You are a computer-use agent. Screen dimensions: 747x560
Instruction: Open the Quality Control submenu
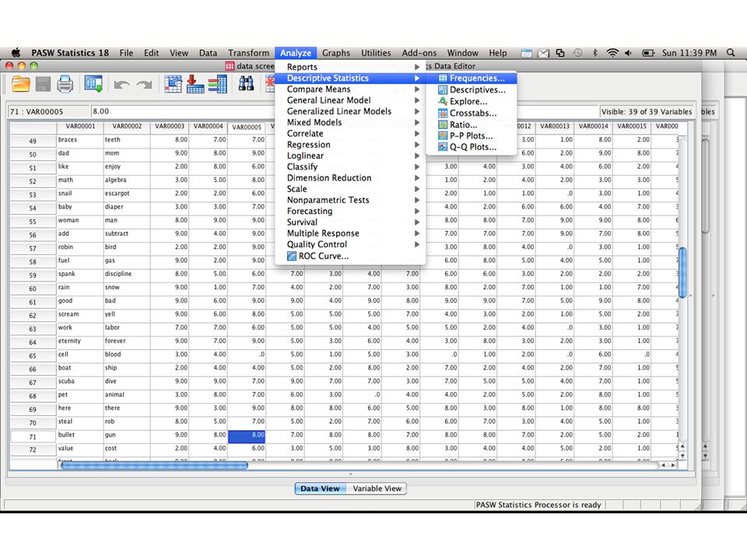(x=350, y=244)
